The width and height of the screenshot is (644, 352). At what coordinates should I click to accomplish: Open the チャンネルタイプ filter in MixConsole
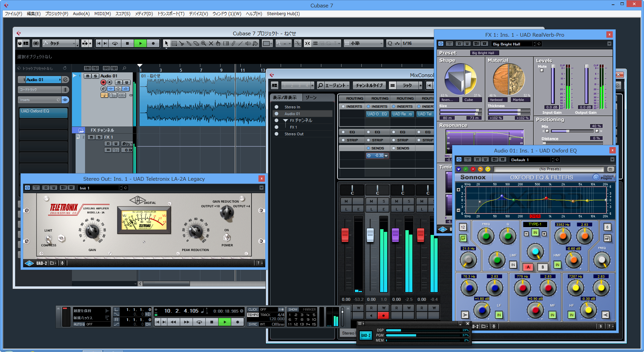(369, 85)
